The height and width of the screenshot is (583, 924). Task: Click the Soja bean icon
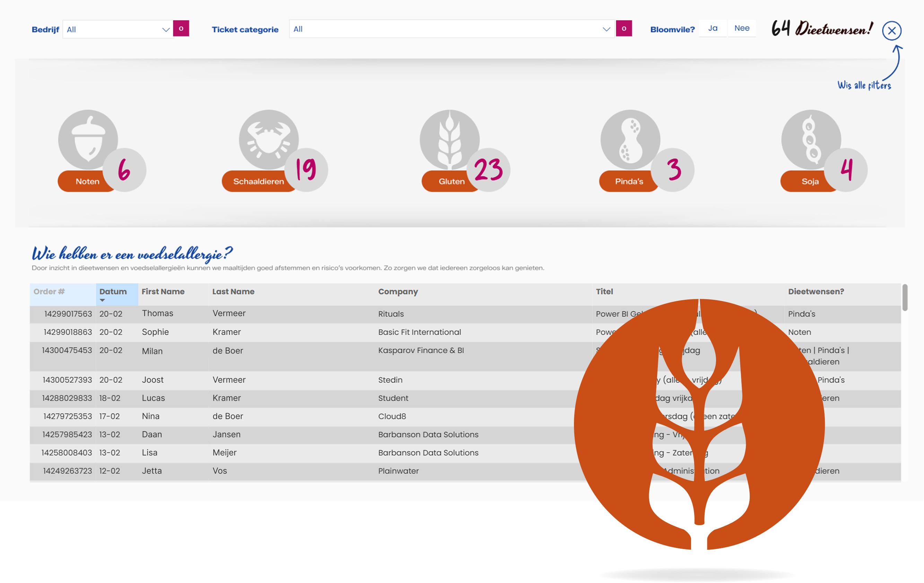click(x=811, y=140)
